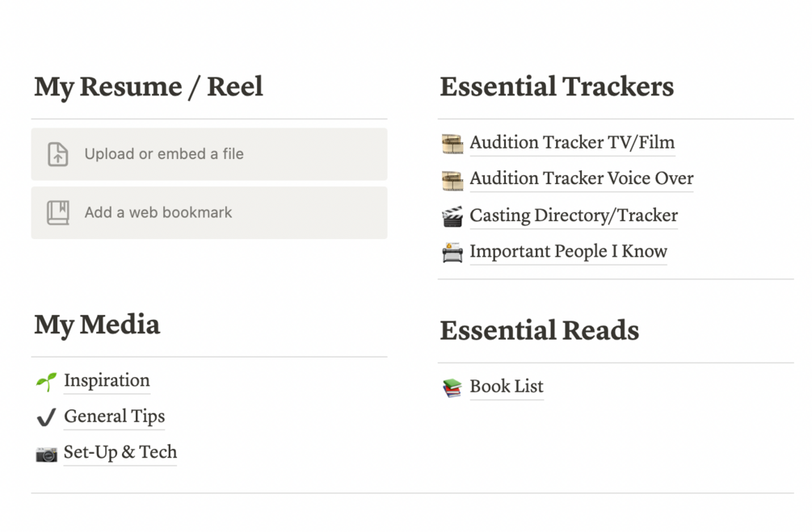Click the checkmark icon next to General Tips
Image resolution: width=812 pixels, height=532 pixels.
point(46,417)
